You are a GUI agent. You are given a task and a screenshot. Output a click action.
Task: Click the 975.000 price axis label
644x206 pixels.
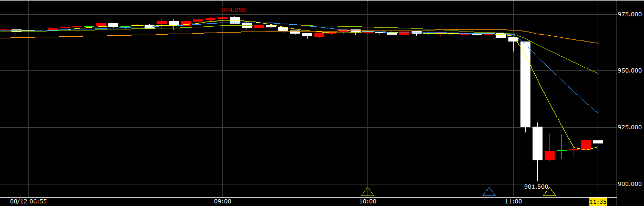tap(629, 14)
